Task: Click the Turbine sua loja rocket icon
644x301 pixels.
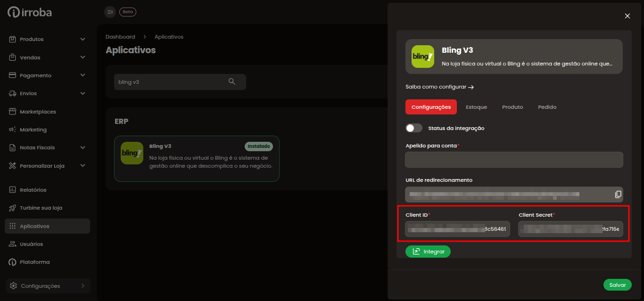Action: 13,208
